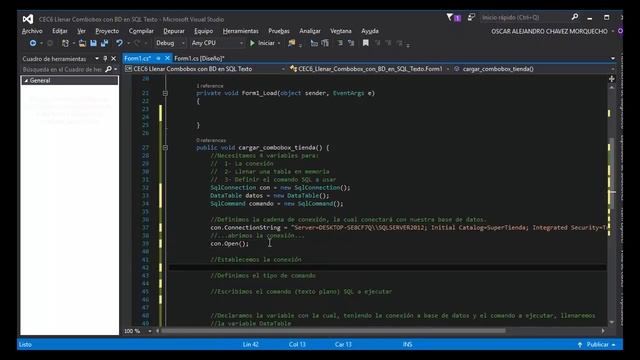Click the Publicar up arrow icon

click(580, 344)
